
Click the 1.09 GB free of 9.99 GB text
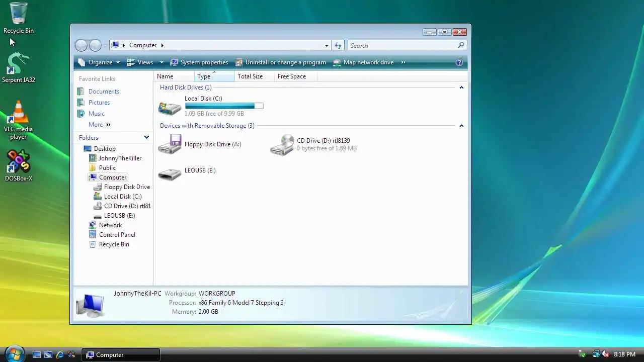pos(214,114)
